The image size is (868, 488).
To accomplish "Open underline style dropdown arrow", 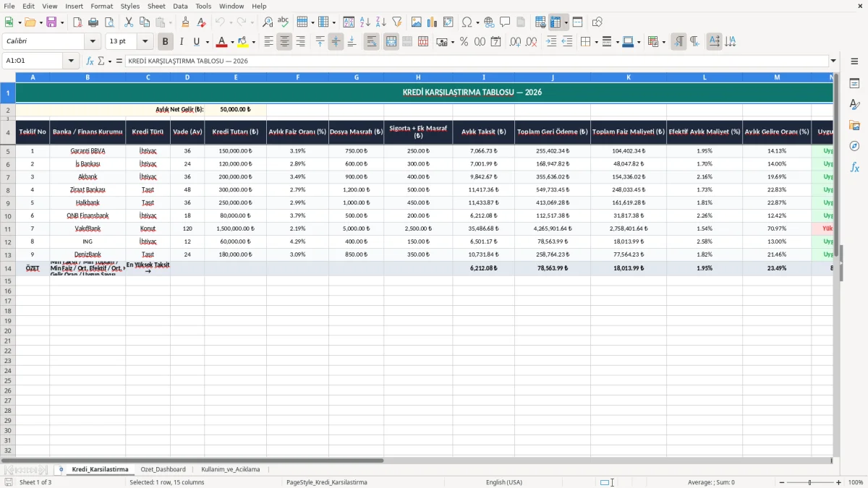I will (207, 42).
